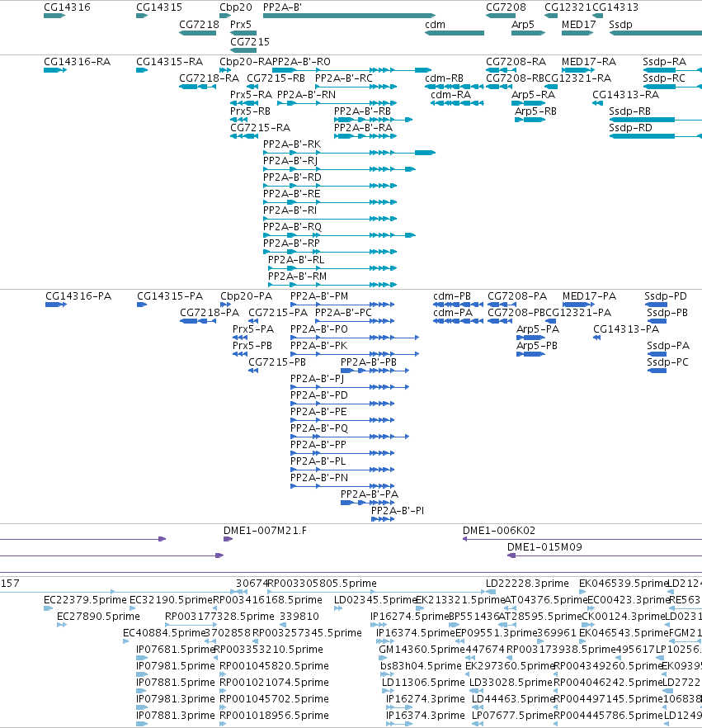Click transcript PP2A-B'-RN label
702x728 pixels.
tap(306, 95)
